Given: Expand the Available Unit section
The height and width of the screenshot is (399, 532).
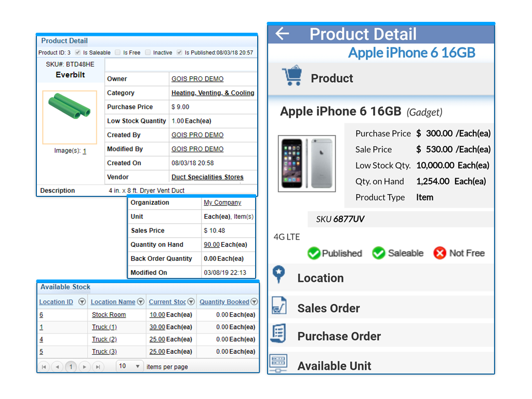Looking at the screenshot, I should tap(381, 364).
